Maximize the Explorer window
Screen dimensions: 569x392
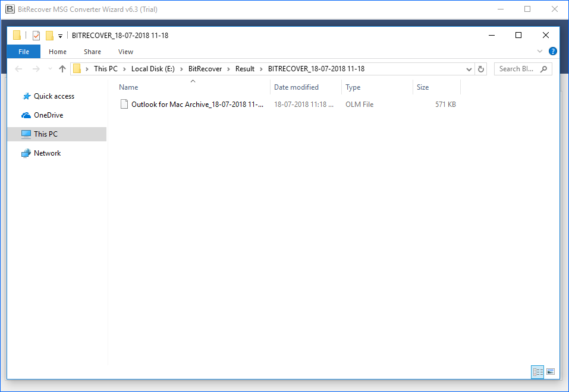518,35
